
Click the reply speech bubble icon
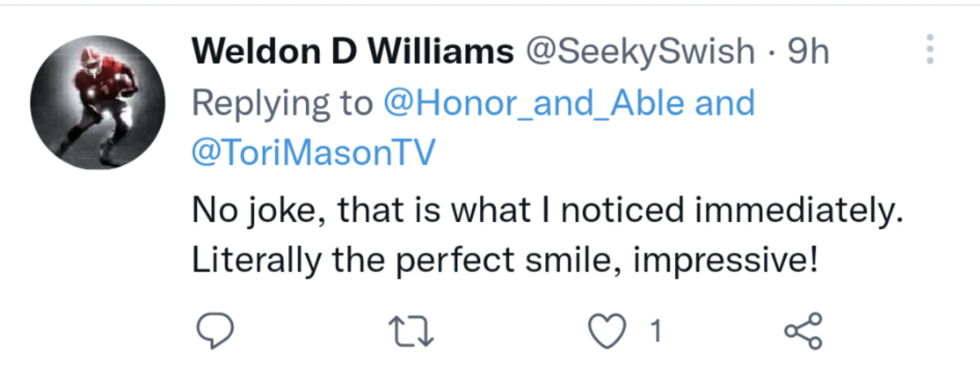click(x=215, y=330)
